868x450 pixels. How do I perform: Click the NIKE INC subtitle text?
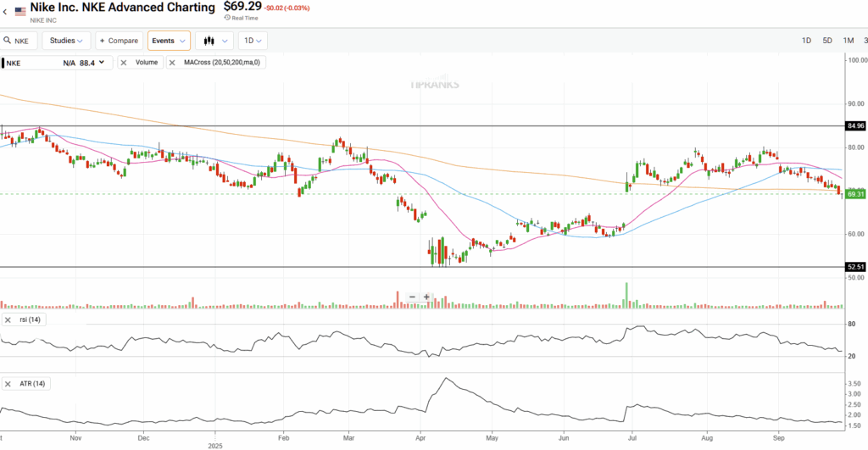coord(43,20)
